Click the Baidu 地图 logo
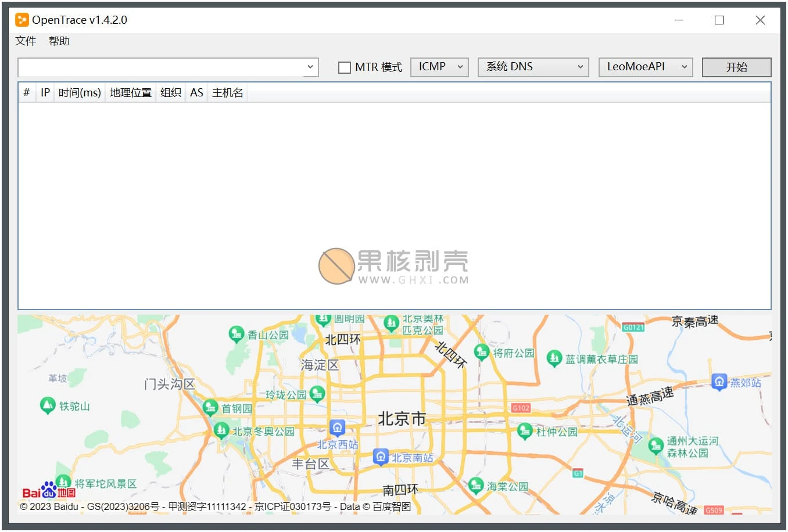Image resolution: width=788 pixels, height=532 pixels. click(49, 491)
